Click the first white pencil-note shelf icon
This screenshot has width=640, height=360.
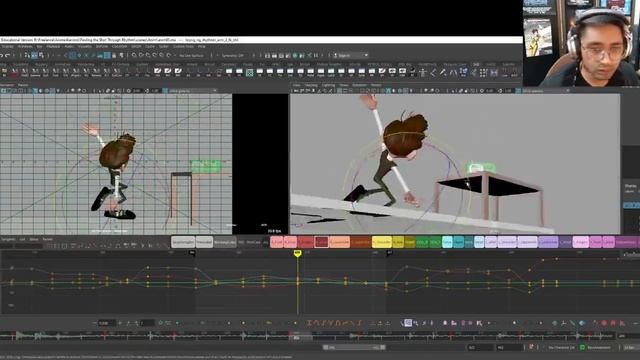point(158,73)
